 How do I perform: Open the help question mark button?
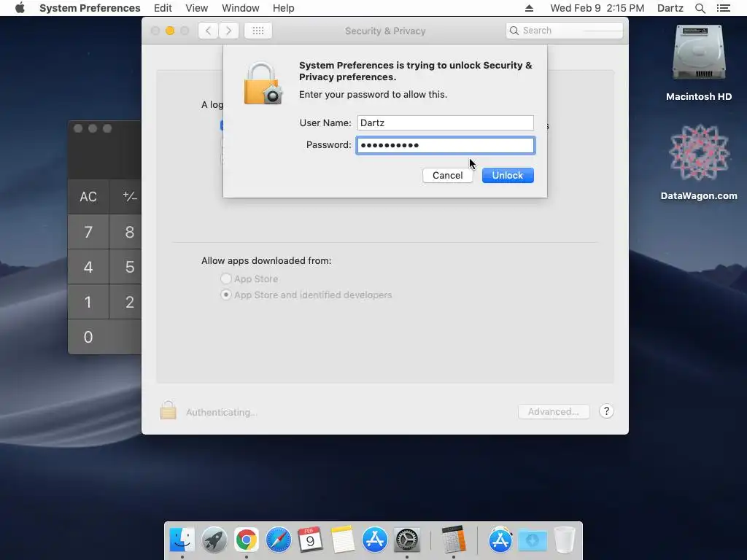[x=606, y=411]
